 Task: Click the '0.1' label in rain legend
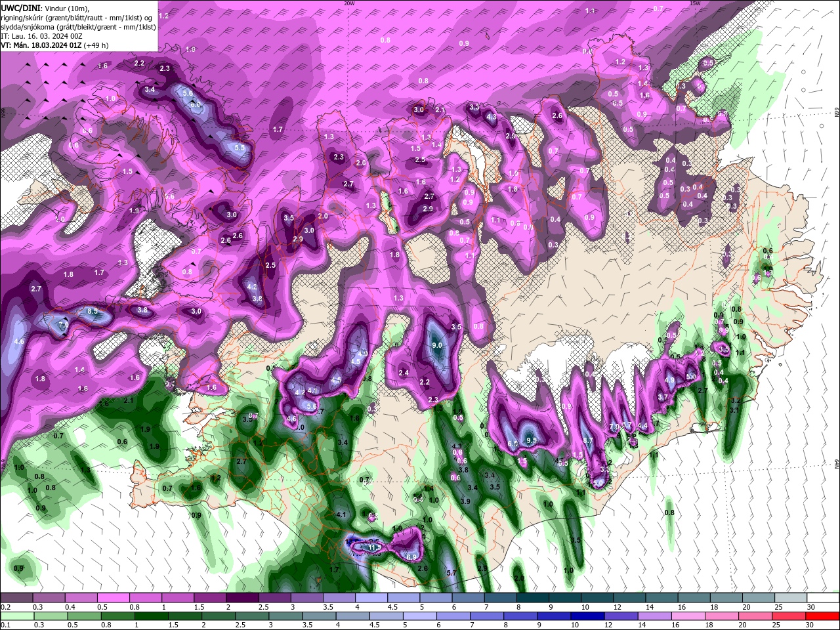coord(5,625)
